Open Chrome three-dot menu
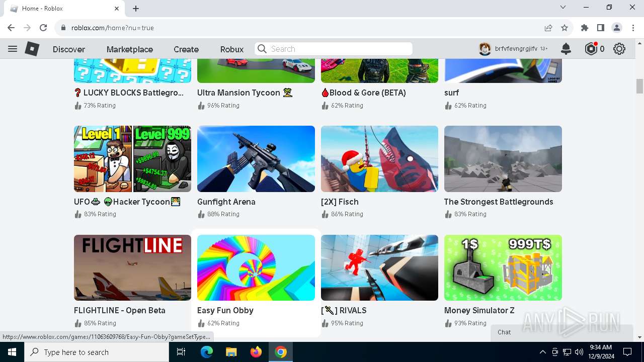The image size is (644, 362). click(x=633, y=28)
